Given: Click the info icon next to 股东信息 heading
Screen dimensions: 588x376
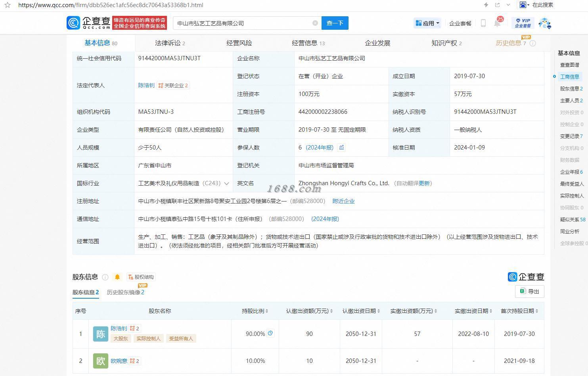Looking at the screenshot, I should coord(105,277).
